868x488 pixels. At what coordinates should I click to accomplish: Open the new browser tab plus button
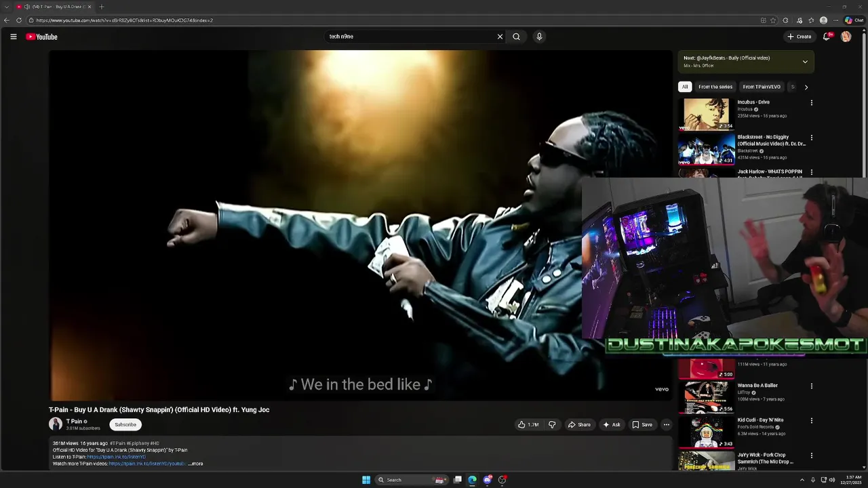tap(101, 7)
